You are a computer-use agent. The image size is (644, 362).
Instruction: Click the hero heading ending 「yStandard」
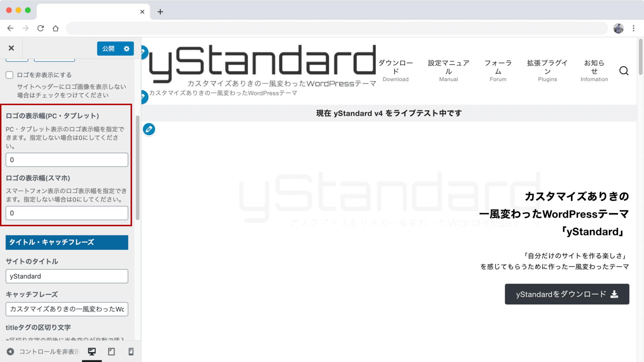tap(554, 214)
